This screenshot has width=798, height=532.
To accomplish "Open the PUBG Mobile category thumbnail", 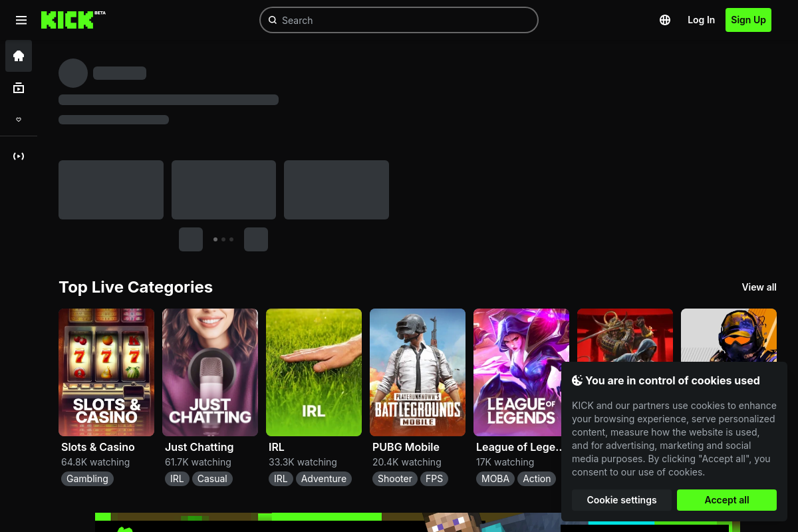I will click(x=418, y=372).
